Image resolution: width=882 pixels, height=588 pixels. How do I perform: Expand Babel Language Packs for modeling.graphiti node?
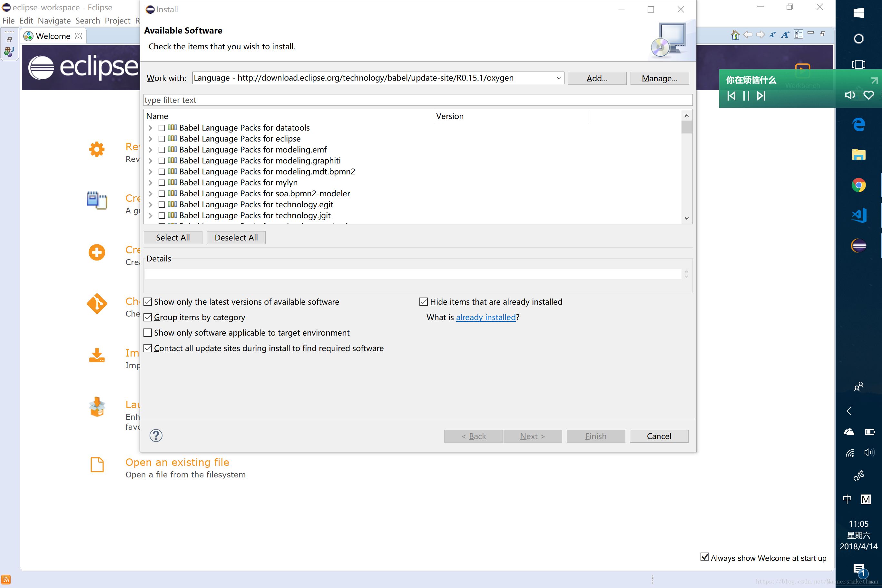tap(150, 161)
